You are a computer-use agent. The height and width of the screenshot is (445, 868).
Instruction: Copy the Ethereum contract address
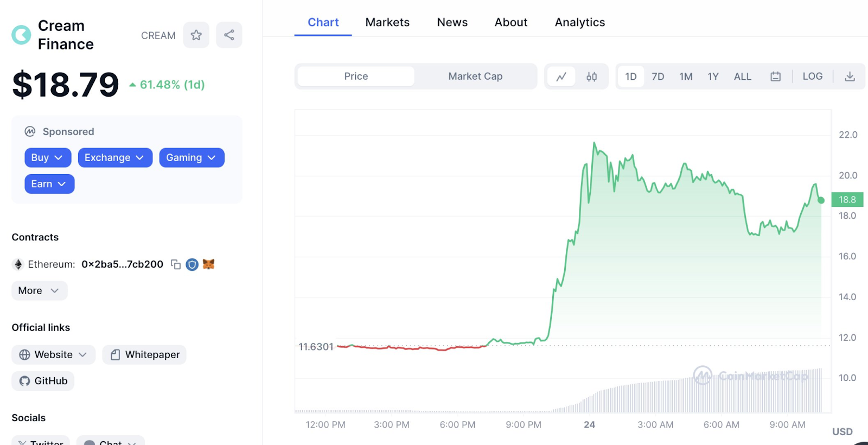click(176, 264)
